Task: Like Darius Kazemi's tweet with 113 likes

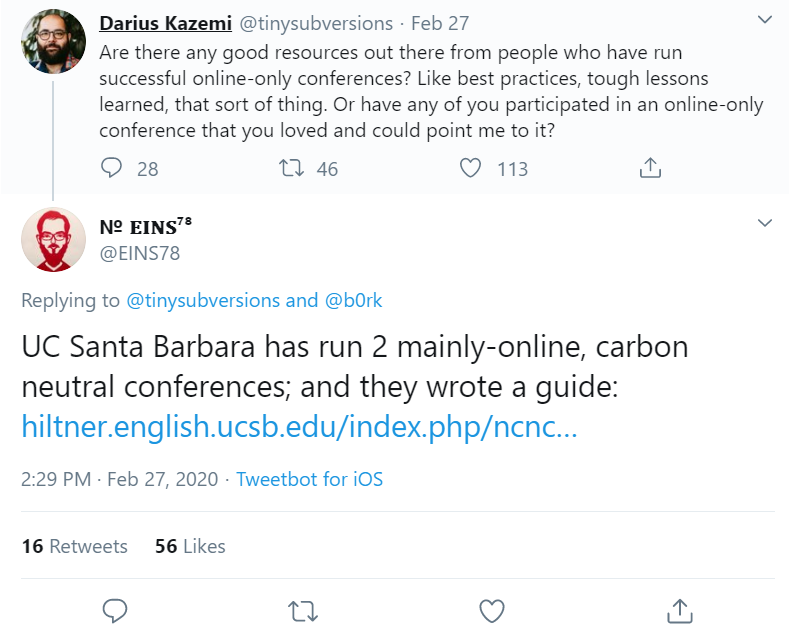Action: (x=470, y=168)
